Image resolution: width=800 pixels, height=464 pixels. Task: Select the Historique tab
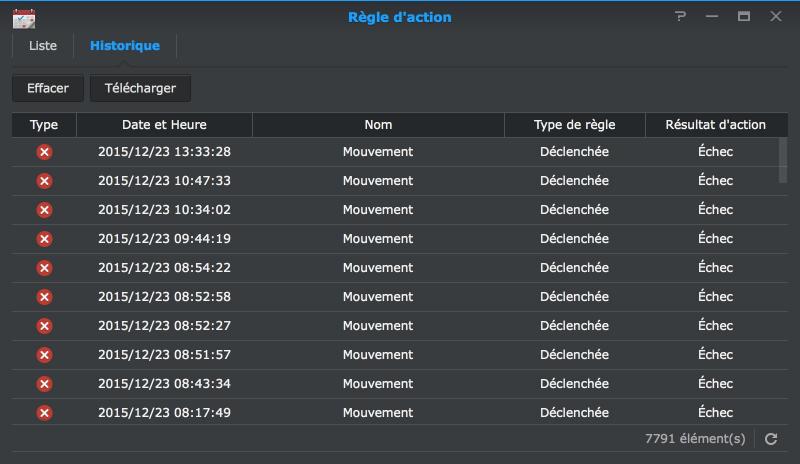[x=125, y=46]
